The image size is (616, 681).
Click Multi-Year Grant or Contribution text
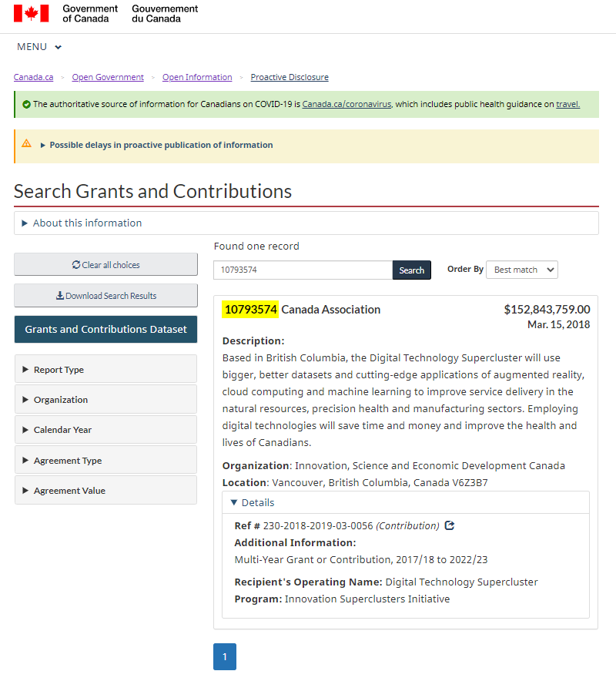pyautogui.click(x=361, y=559)
